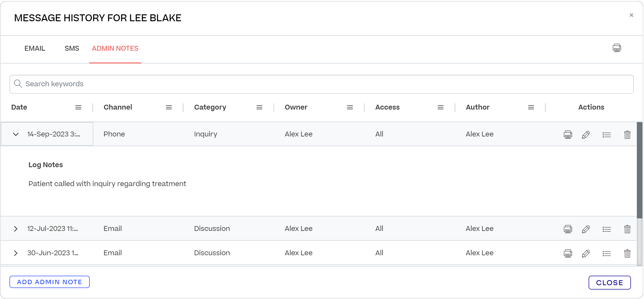
Task: Switch to the EMAIL tab
Action: pos(34,48)
